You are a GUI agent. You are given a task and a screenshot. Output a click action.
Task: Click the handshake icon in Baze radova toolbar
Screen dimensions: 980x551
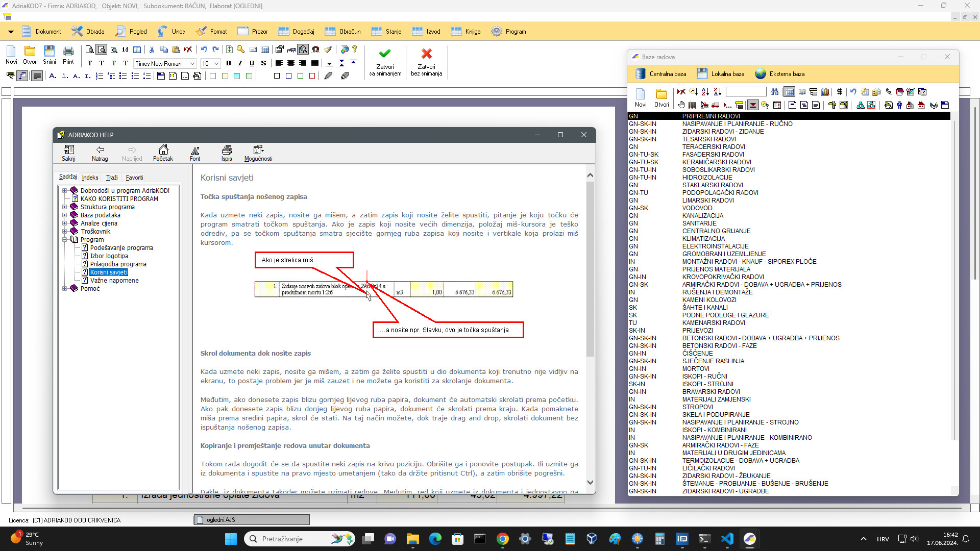(x=934, y=105)
